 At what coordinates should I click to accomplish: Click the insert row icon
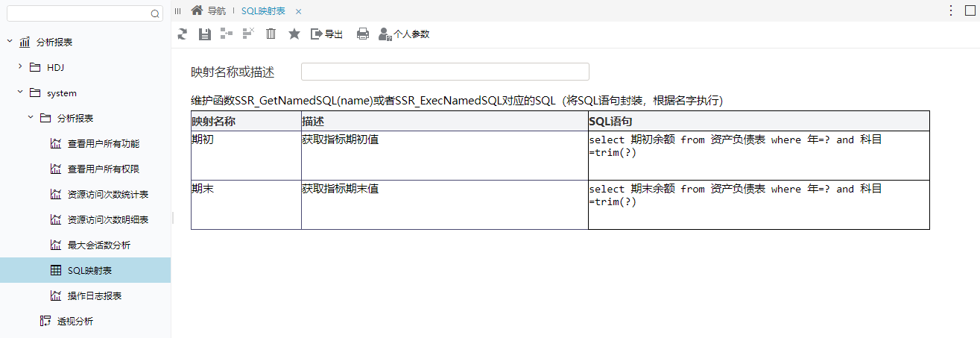point(227,33)
